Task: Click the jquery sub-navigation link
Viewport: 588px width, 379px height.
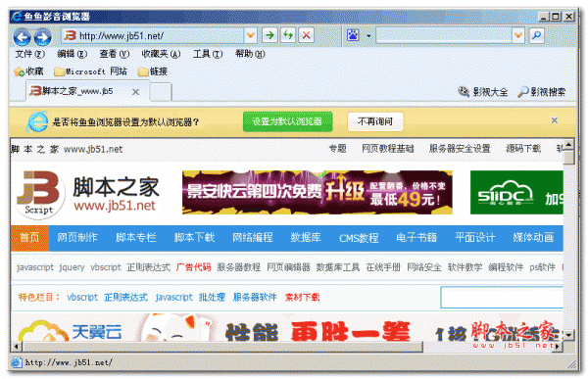Action: [72, 267]
